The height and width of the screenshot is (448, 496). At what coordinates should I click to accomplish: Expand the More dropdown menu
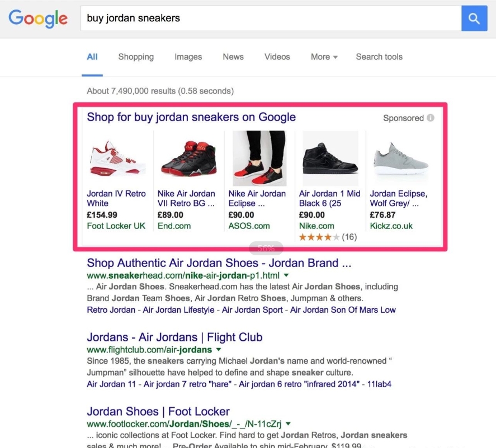[324, 57]
